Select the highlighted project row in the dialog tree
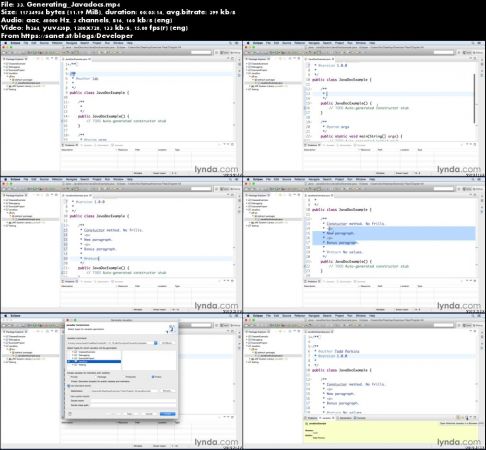486x450 pixels. click(94, 361)
